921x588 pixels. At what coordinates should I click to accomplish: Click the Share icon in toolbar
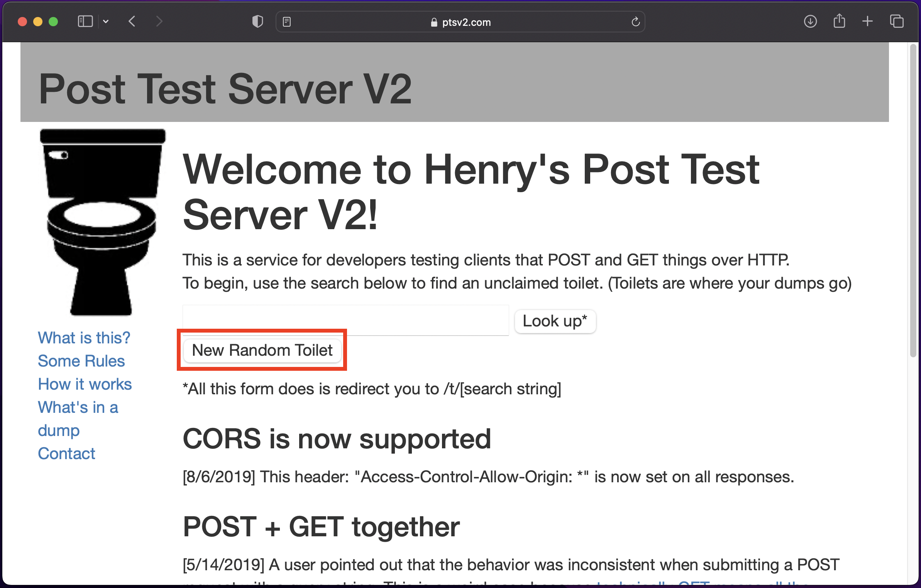839,21
